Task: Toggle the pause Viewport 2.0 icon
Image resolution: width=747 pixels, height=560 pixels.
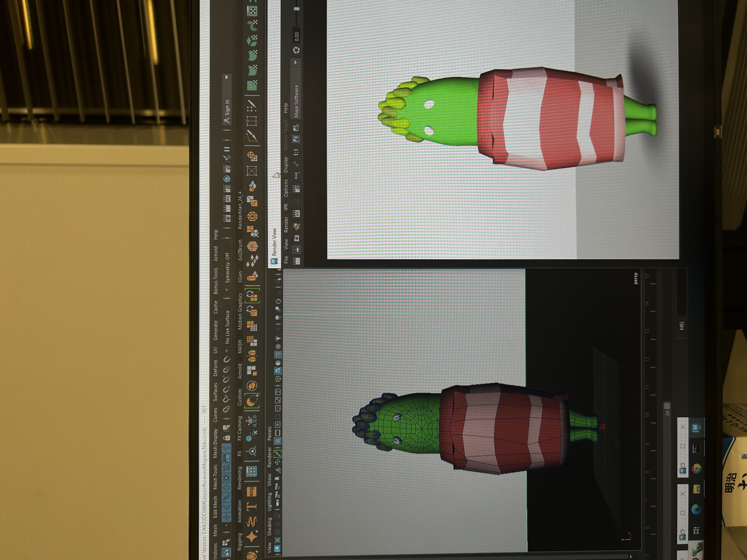Action: 227,149
